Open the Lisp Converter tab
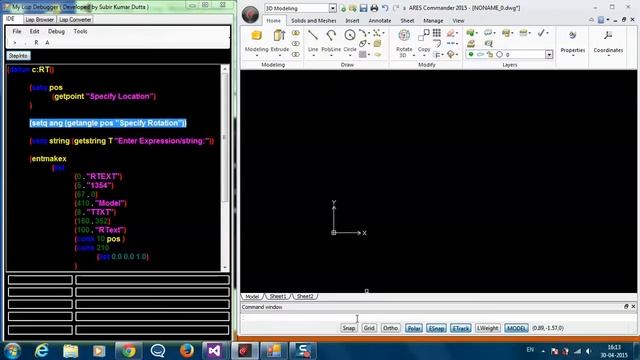The height and width of the screenshot is (360, 640). (x=75, y=20)
